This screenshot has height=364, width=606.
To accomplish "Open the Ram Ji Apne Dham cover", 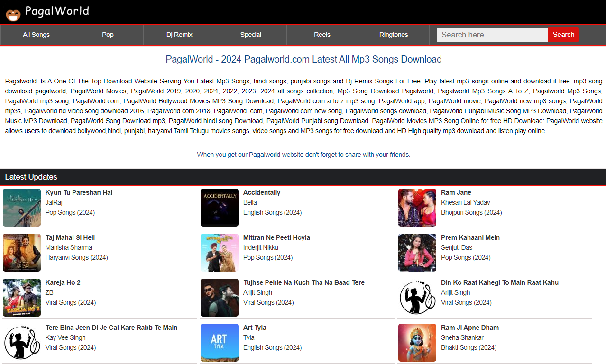I will tap(417, 343).
